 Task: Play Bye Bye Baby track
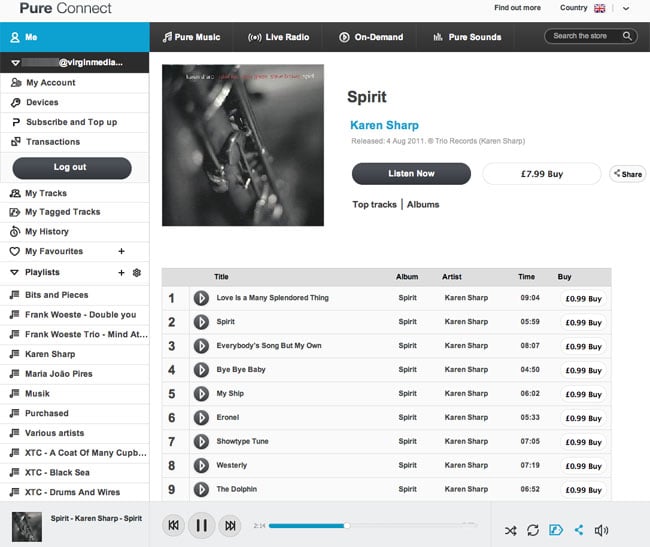coord(201,370)
